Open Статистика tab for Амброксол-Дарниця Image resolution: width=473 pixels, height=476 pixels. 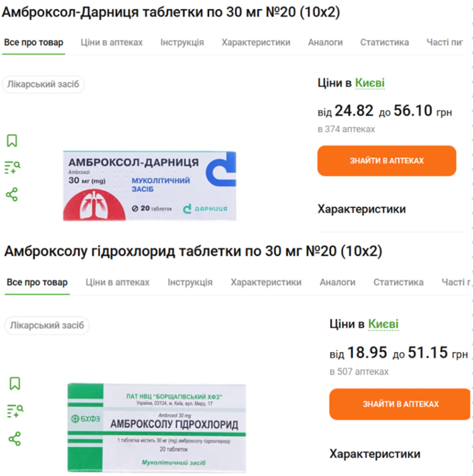[x=384, y=42]
